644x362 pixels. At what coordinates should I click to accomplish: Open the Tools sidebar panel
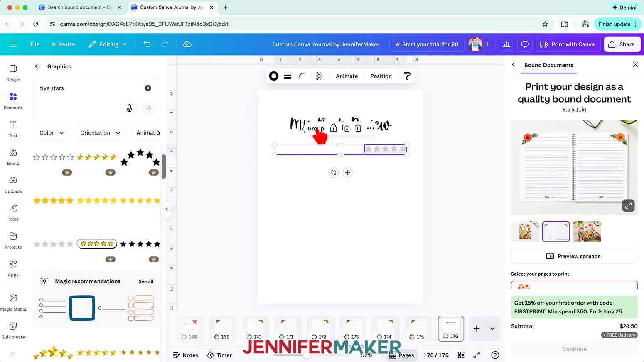pyautogui.click(x=13, y=213)
